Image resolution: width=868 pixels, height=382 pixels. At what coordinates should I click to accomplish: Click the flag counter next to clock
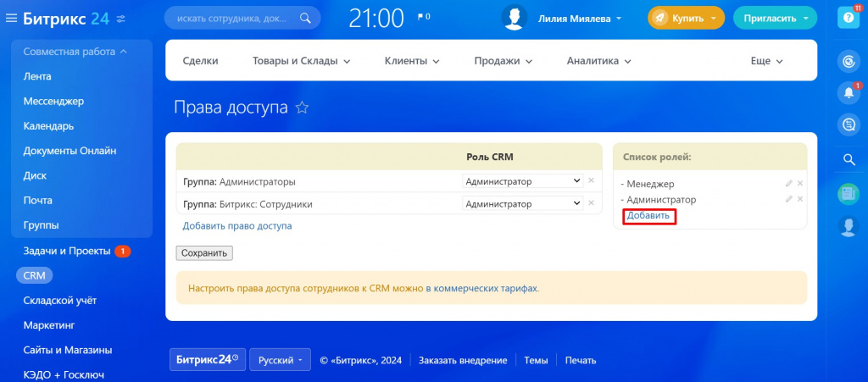coord(424,17)
